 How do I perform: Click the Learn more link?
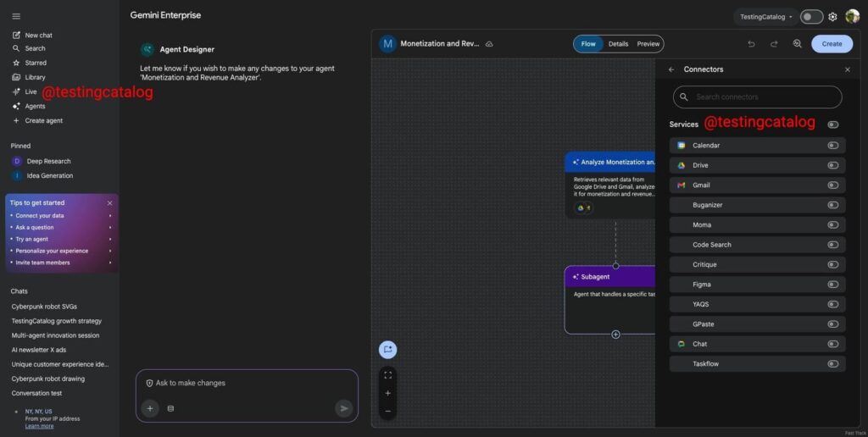coord(39,427)
